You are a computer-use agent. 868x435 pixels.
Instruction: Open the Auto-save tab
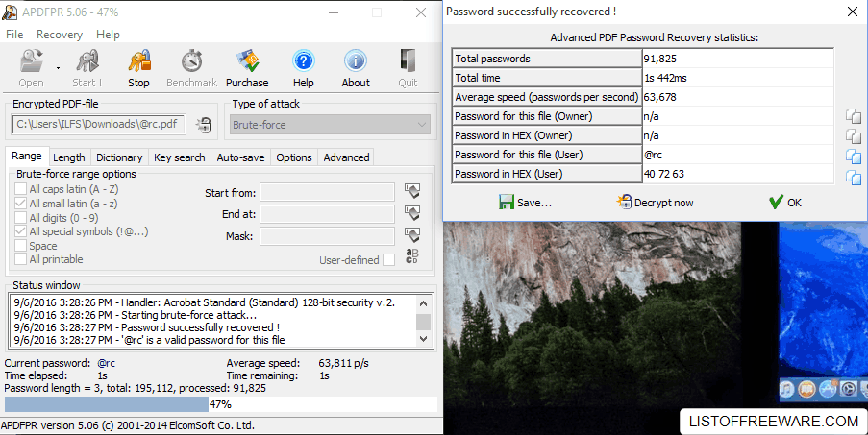click(x=241, y=157)
